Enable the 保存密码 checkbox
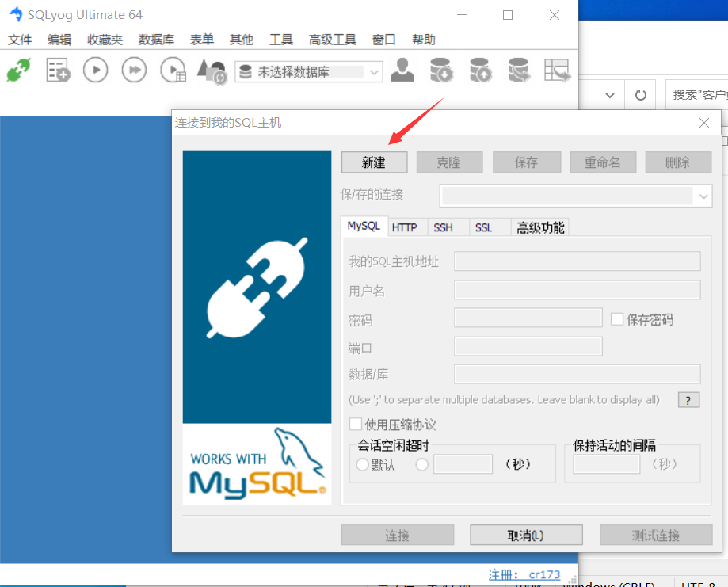 616,318
